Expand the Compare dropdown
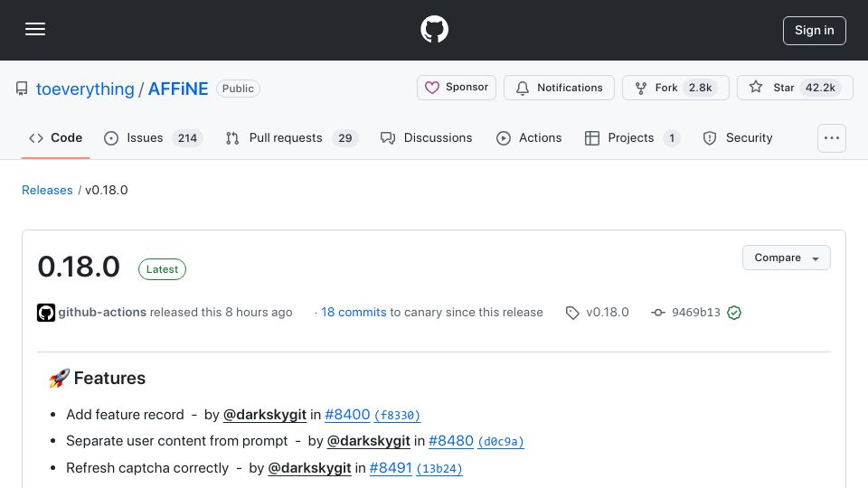This screenshot has height=488, width=868. pyautogui.click(x=786, y=258)
